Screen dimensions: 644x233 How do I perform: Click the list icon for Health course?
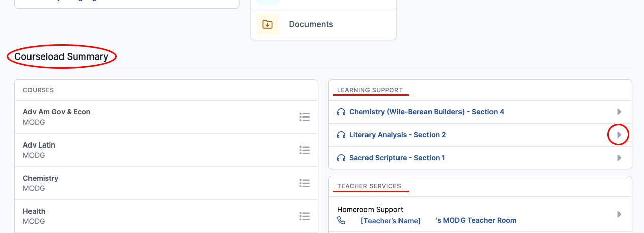304,216
